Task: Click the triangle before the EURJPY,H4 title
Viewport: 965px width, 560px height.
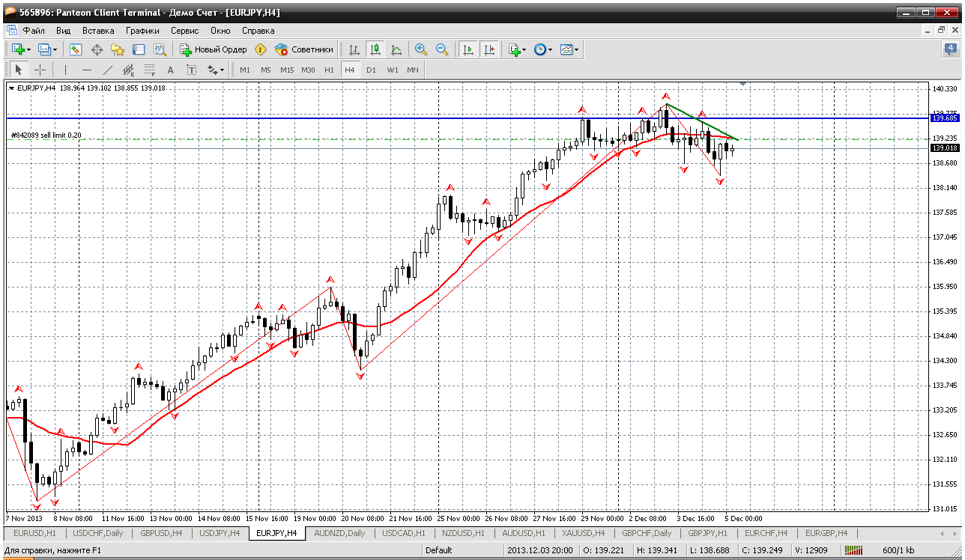Action: [11, 88]
